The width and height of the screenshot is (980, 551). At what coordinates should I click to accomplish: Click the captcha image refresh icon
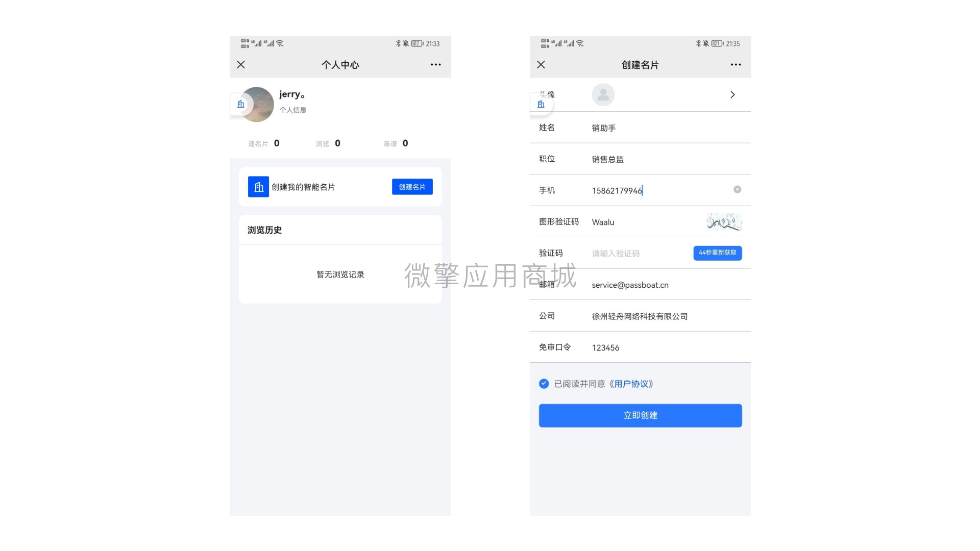724,221
